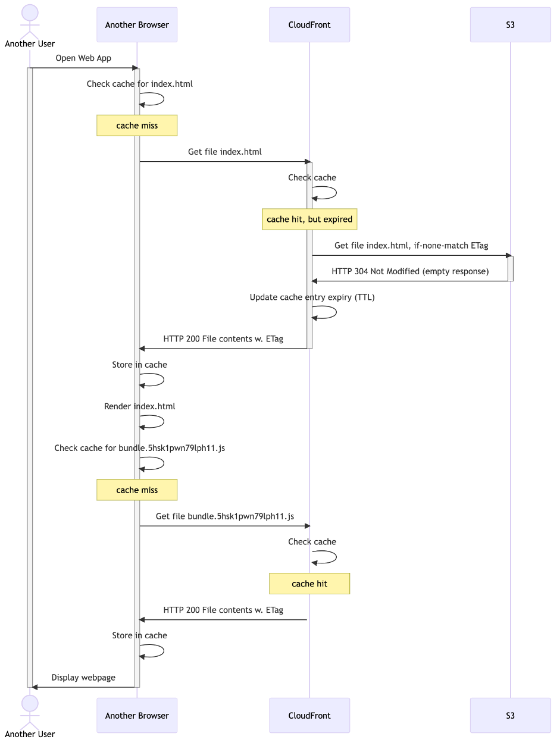The image size is (560, 746).
Task: Select the CloudFront participant box at top
Action: (309, 24)
